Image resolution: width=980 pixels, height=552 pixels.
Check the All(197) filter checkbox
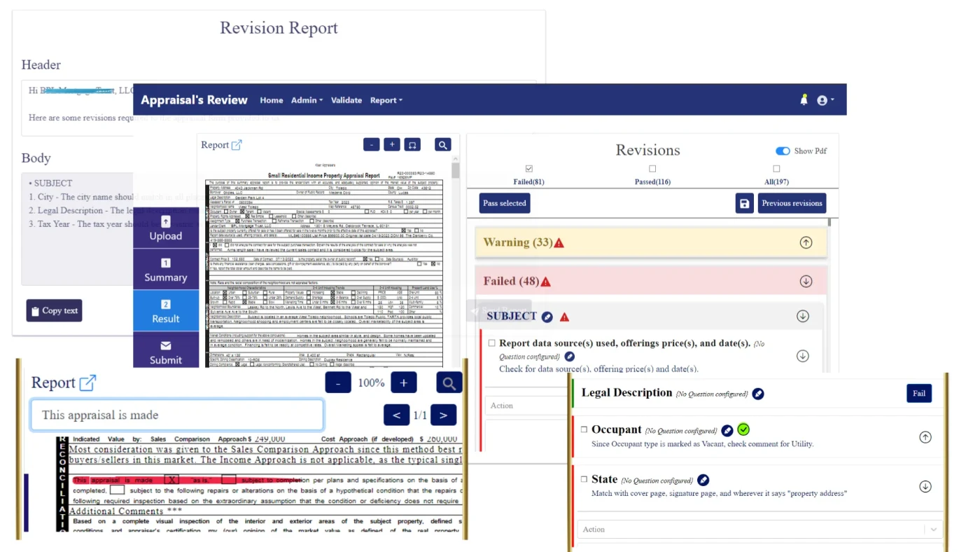(776, 169)
